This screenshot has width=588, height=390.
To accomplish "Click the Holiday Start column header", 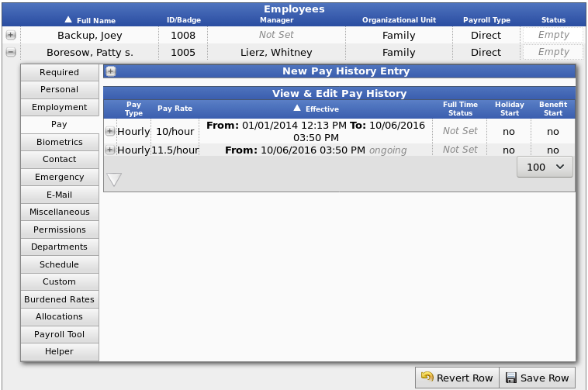I will coord(509,109).
